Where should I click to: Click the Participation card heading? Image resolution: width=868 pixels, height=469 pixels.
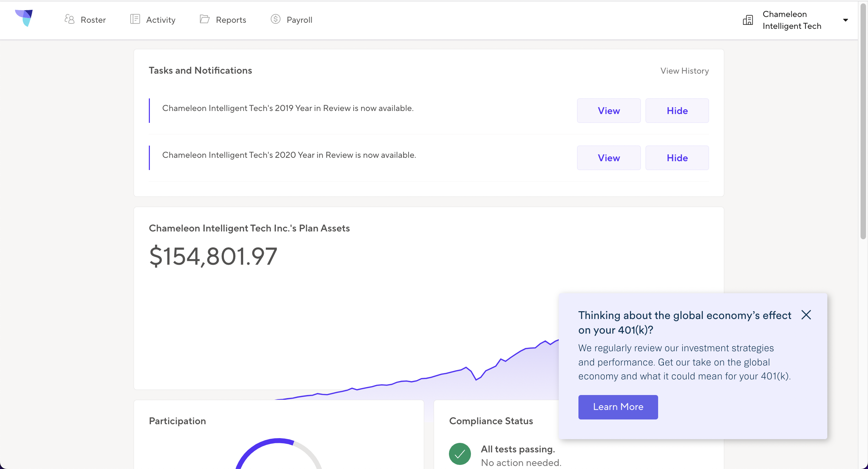pos(177,421)
